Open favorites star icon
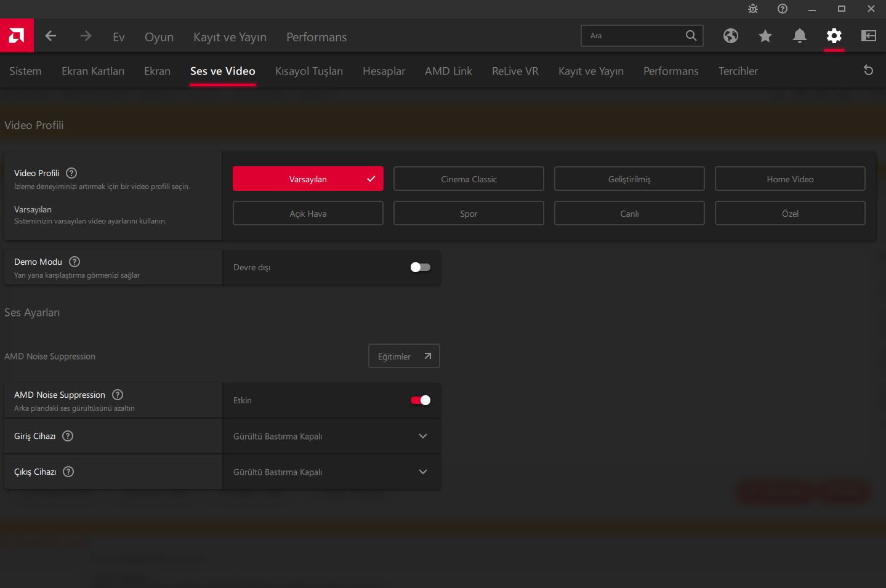Image resolution: width=886 pixels, height=588 pixels. point(765,36)
